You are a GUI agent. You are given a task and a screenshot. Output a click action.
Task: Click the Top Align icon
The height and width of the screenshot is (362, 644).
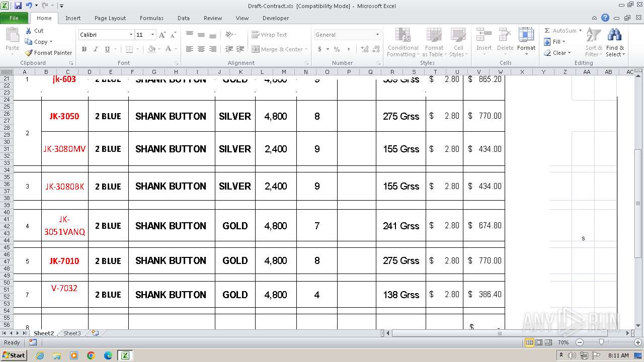coord(190,35)
